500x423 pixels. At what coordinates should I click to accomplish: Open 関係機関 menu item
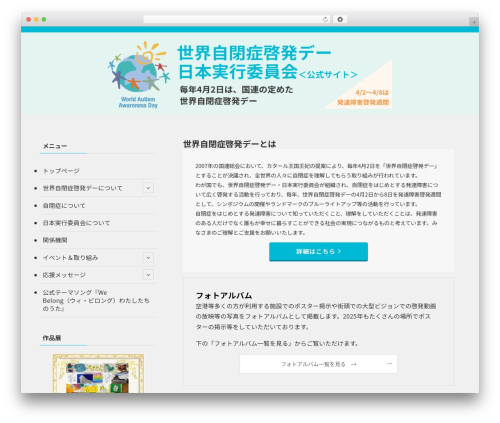pos(55,240)
